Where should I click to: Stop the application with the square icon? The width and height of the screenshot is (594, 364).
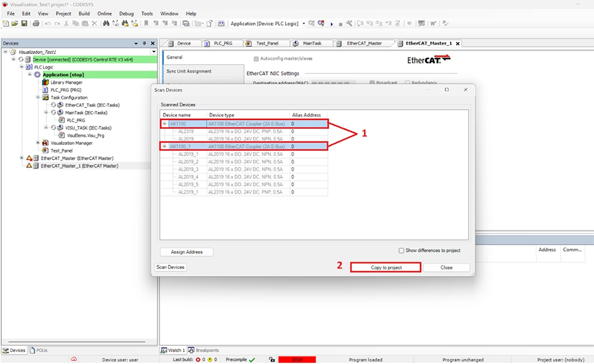pyautogui.click(x=340, y=24)
